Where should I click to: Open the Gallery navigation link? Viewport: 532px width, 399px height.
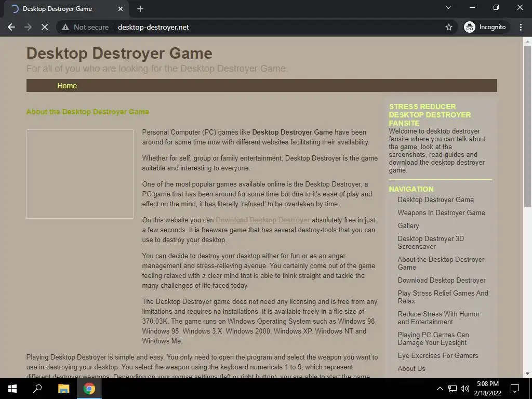point(408,225)
